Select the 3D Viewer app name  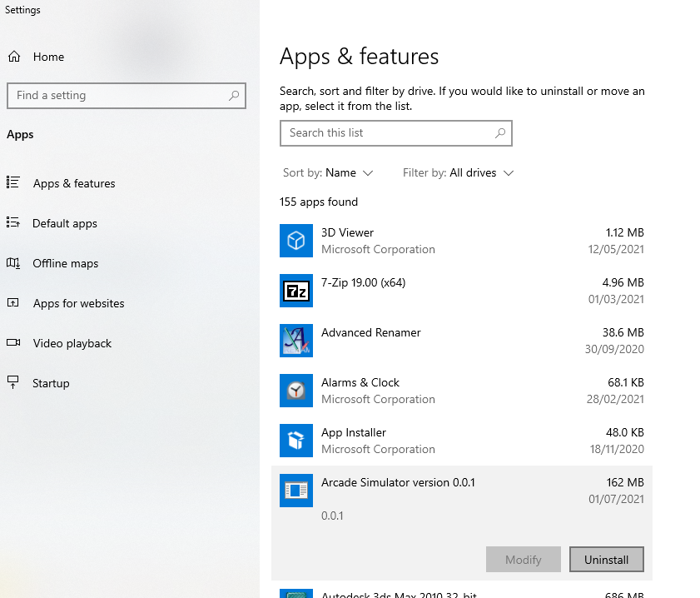(347, 232)
